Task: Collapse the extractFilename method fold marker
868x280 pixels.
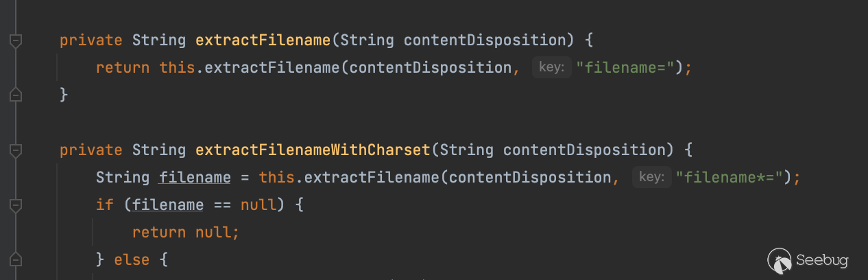Action: [15, 40]
